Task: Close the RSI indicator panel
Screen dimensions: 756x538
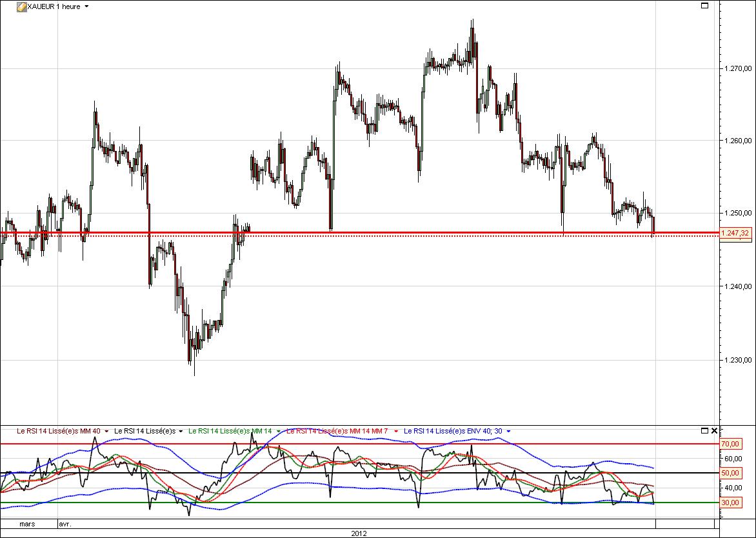Action: point(714,430)
